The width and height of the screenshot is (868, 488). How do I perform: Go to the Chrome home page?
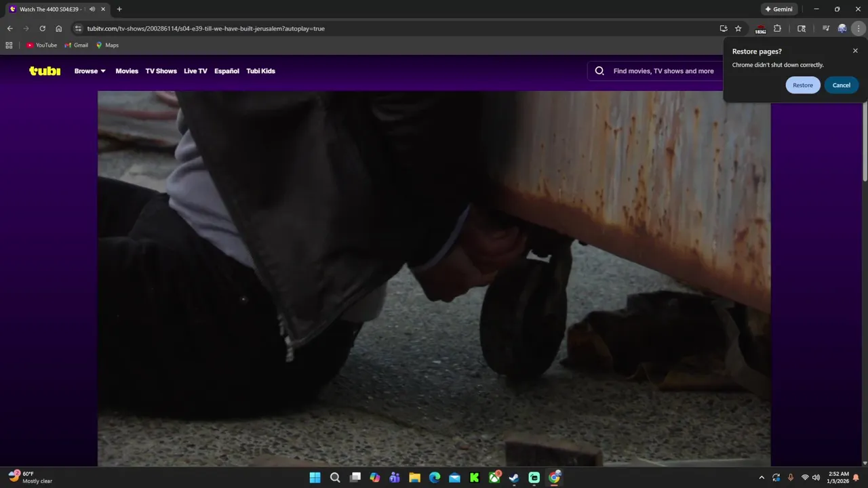(59, 28)
